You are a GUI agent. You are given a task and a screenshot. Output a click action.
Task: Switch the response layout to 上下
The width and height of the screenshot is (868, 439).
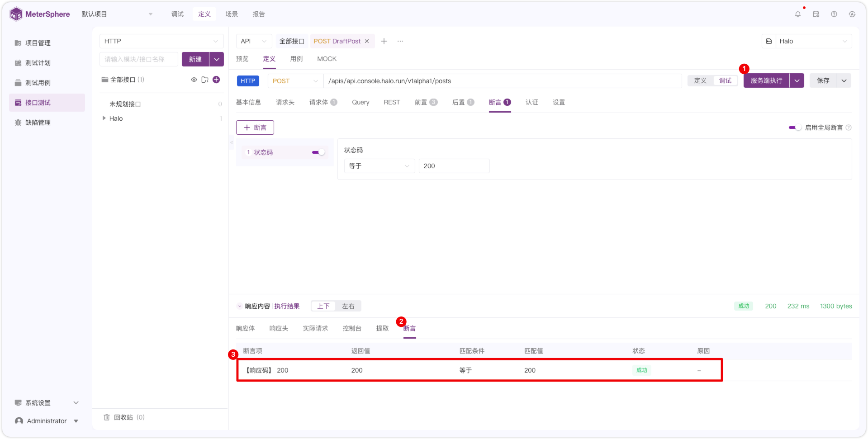323,306
